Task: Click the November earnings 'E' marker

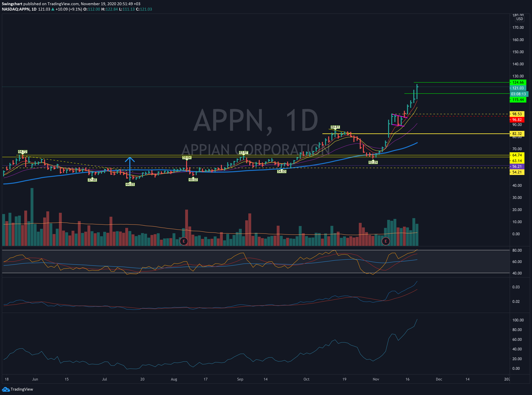Action: pyautogui.click(x=386, y=241)
